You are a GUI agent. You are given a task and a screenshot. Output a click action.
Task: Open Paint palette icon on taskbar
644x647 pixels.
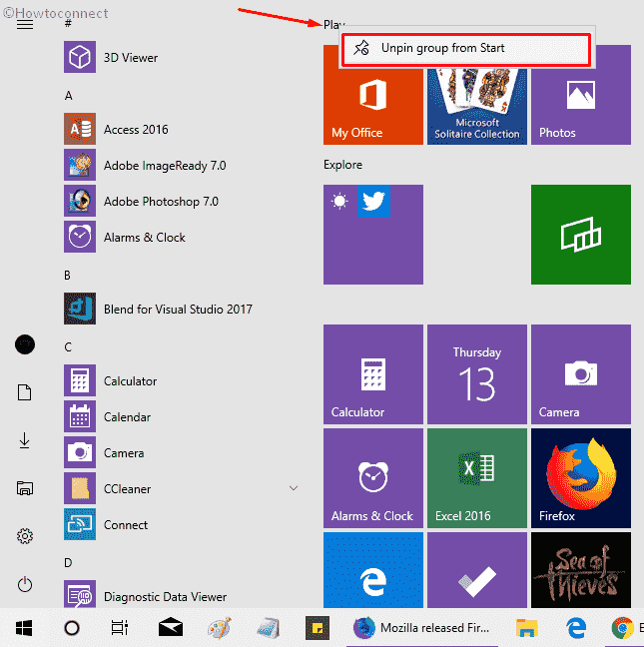[219, 628]
